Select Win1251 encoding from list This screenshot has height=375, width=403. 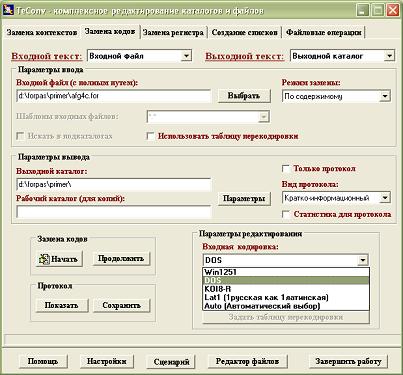point(286,272)
